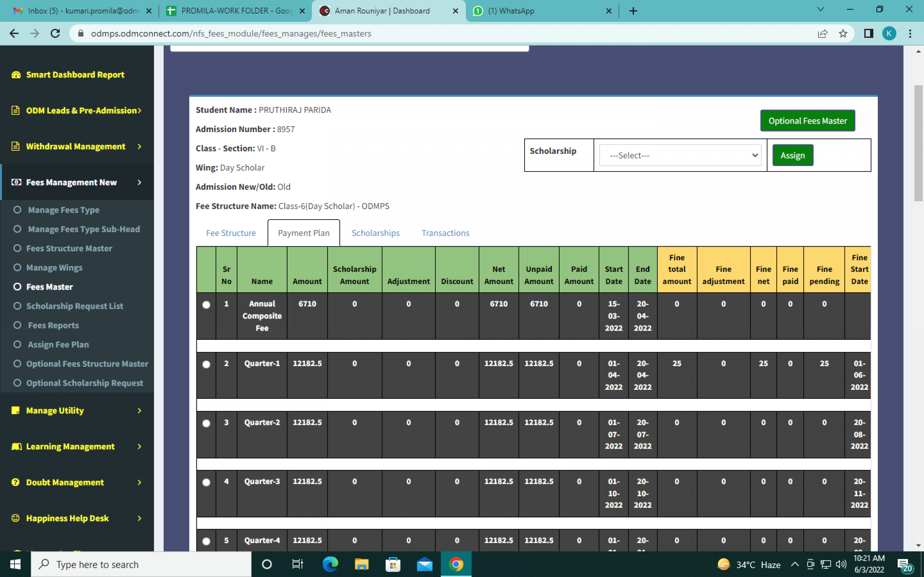Viewport: 924px width, 577px height.
Task: Select the Quarter-1 row radio button
Action: pos(206,364)
